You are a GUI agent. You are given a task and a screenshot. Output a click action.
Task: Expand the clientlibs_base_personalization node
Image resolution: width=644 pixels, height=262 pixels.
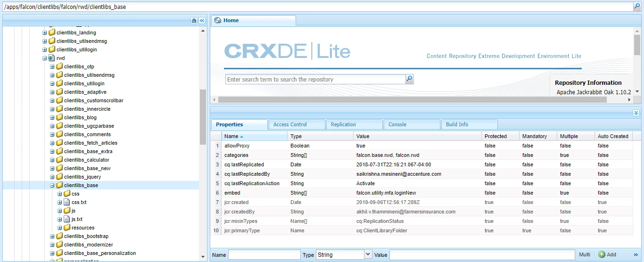(x=52, y=253)
